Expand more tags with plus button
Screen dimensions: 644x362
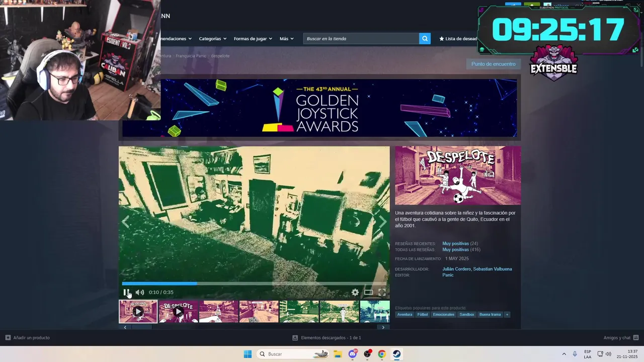point(507,315)
